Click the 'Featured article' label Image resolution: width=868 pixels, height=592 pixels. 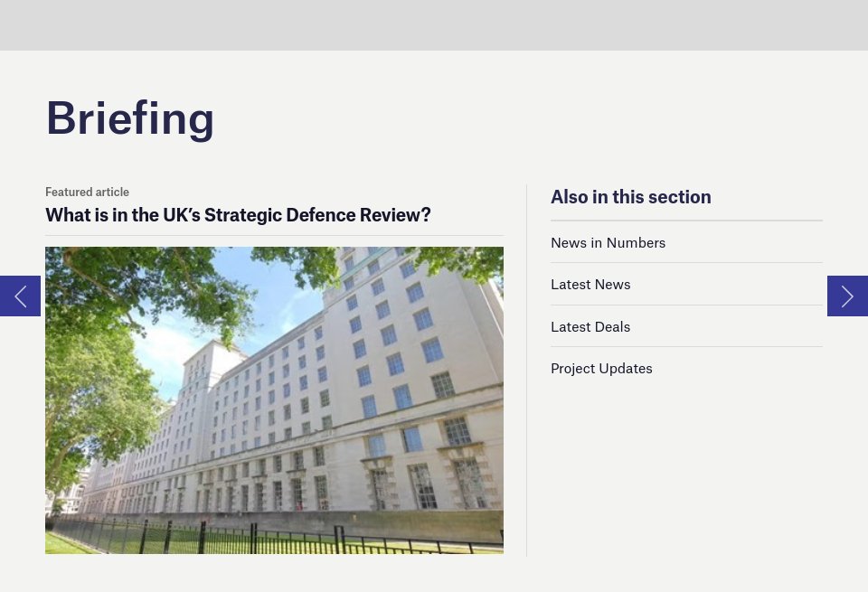tap(87, 192)
